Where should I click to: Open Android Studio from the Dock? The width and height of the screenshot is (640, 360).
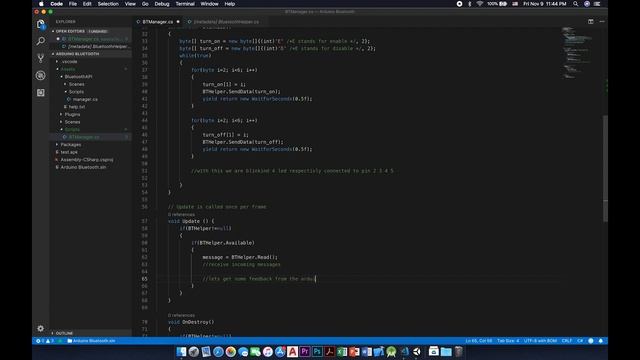point(391,351)
